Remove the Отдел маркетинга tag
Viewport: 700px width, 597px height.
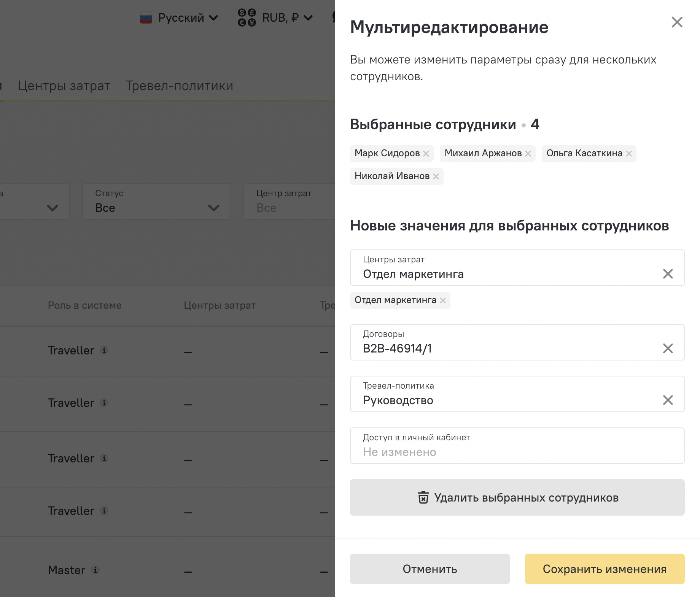click(x=443, y=300)
